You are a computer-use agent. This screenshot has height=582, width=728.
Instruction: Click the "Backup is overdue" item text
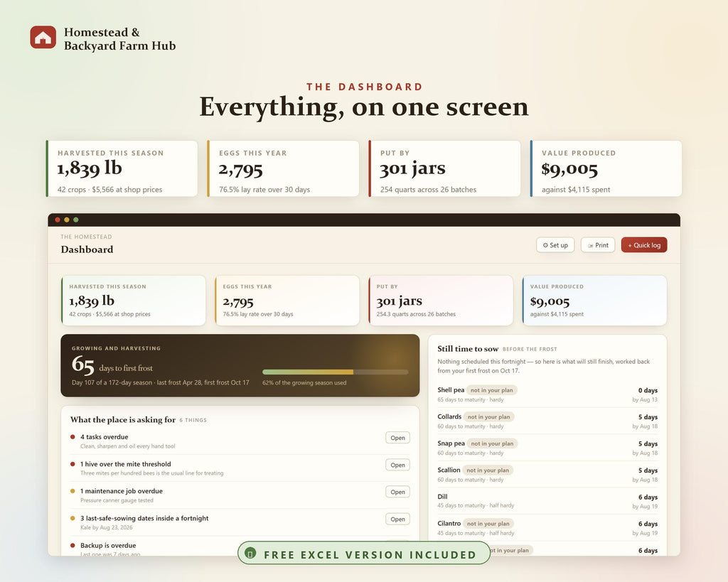(108, 545)
